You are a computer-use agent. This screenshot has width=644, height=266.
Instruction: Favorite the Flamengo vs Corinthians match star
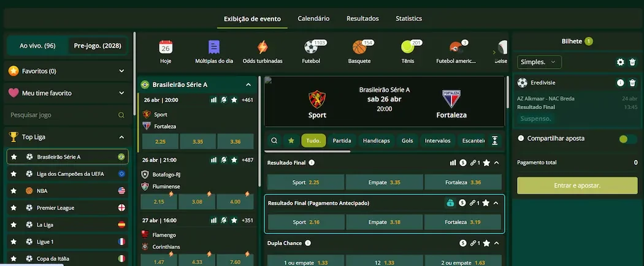(x=234, y=221)
